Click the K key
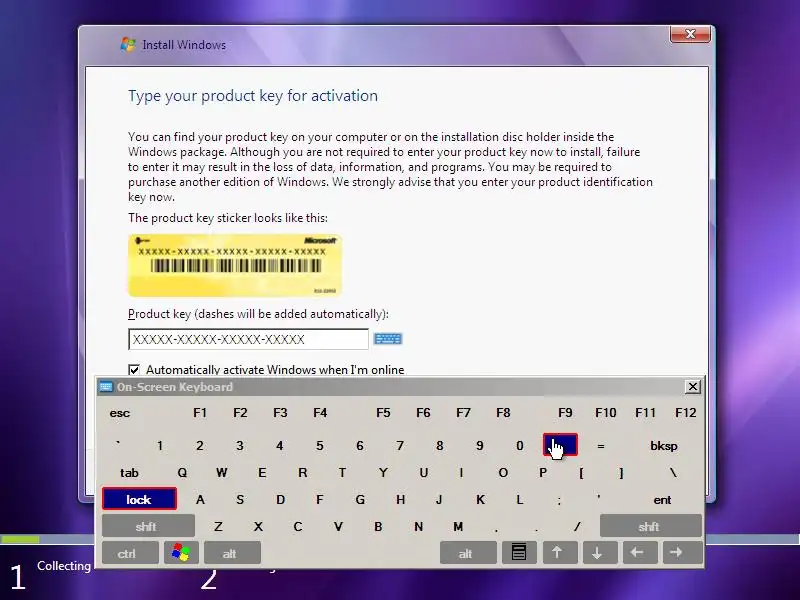 (x=480, y=499)
